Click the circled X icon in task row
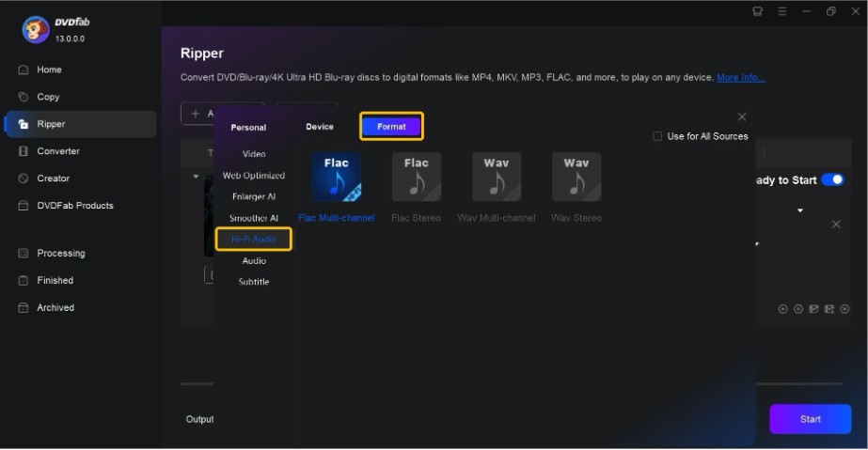The width and height of the screenshot is (868, 450). (x=844, y=309)
